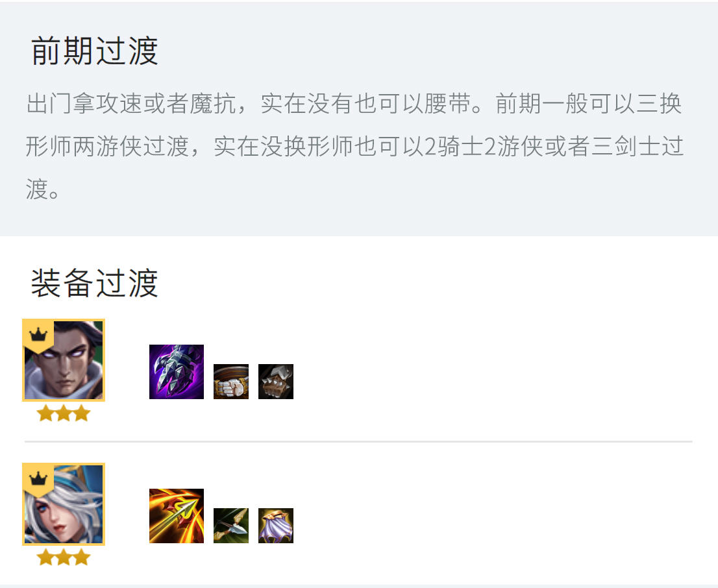Open the dark-haired male champion portrait
718x588 pixels.
click(64, 360)
